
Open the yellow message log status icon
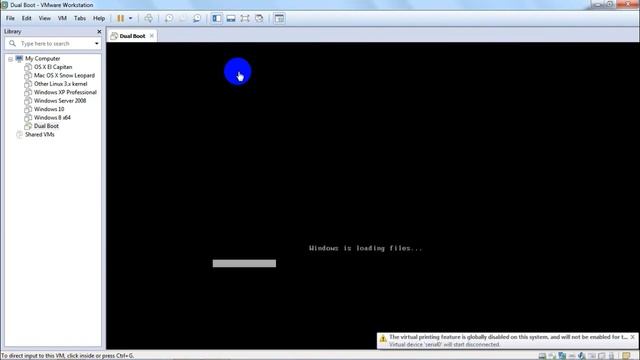point(627,356)
